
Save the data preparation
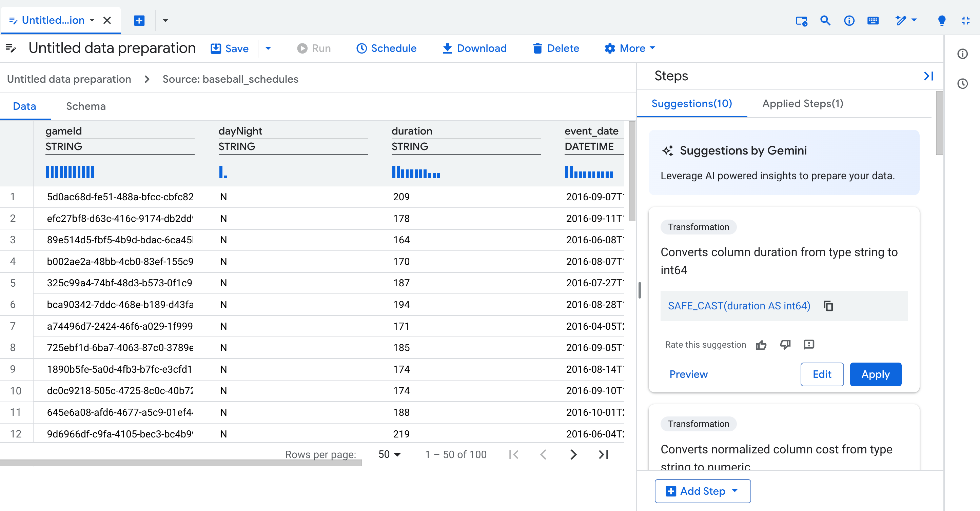(x=230, y=48)
